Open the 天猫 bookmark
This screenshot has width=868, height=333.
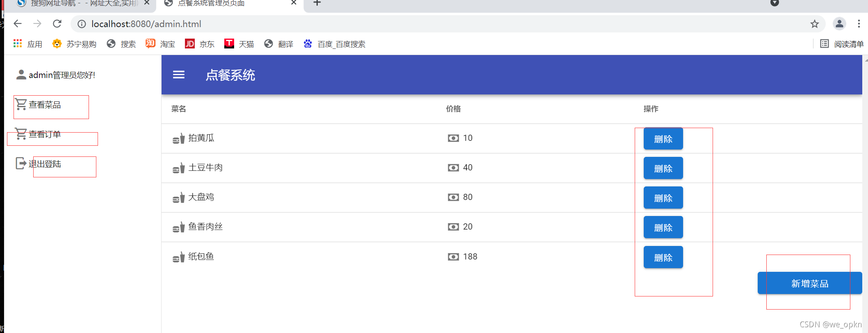[239, 44]
